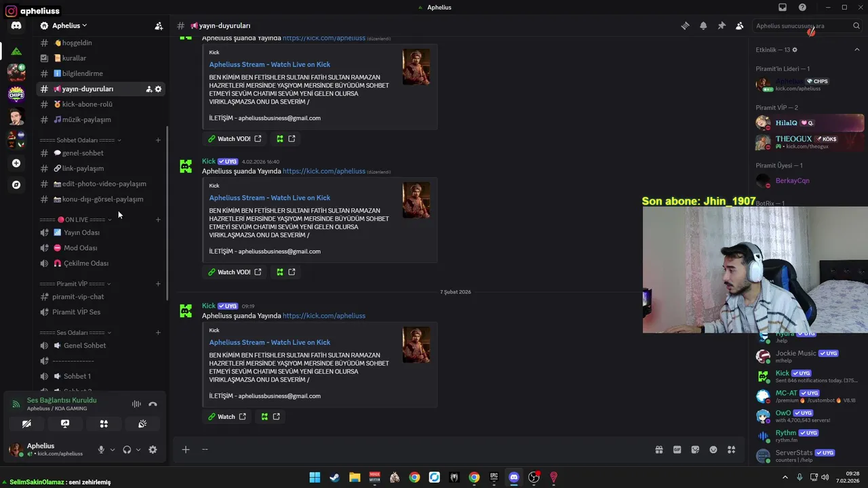Open kick.com/apheliuss link in 09:19 message
The image size is (868, 488).
pos(324,316)
